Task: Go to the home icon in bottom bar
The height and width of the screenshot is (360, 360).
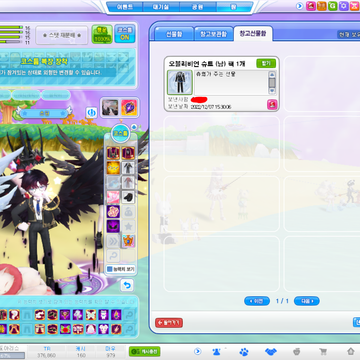Action: (x=350, y=351)
